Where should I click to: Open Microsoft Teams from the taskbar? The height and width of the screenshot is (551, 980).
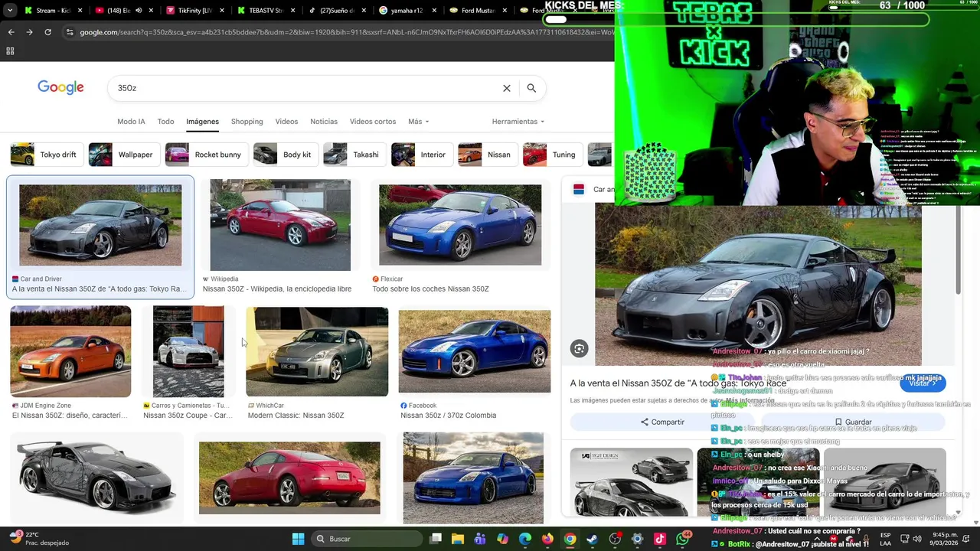(480, 539)
